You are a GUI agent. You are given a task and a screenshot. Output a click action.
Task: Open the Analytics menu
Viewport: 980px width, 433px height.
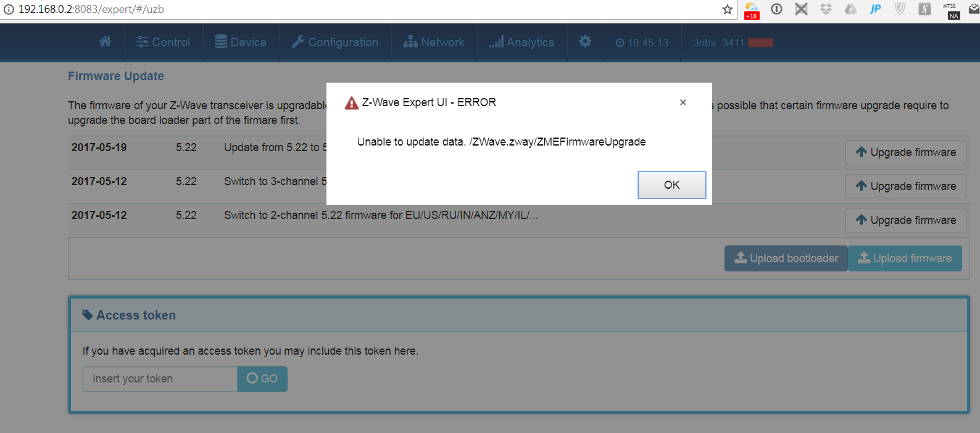point(521,42)
